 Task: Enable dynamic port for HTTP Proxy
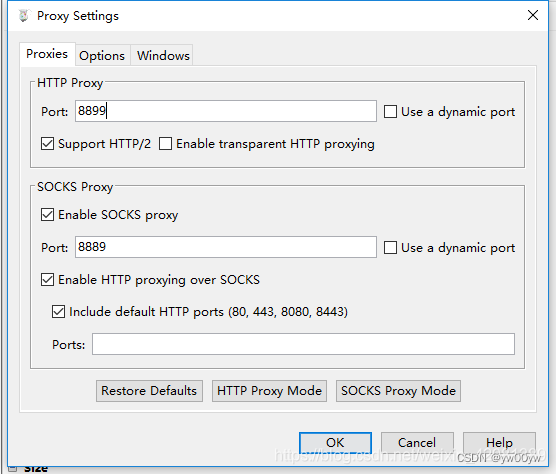coord(390,112)
